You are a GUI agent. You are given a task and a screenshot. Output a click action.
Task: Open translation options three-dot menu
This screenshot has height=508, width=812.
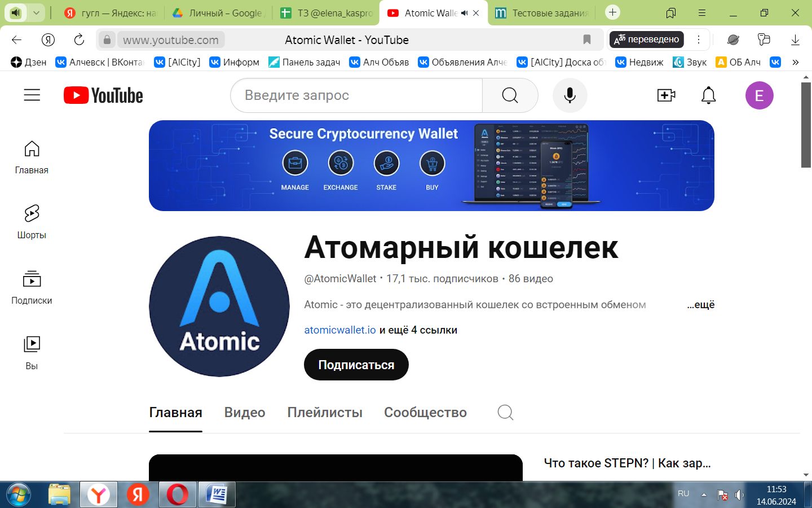coord(699,40)
